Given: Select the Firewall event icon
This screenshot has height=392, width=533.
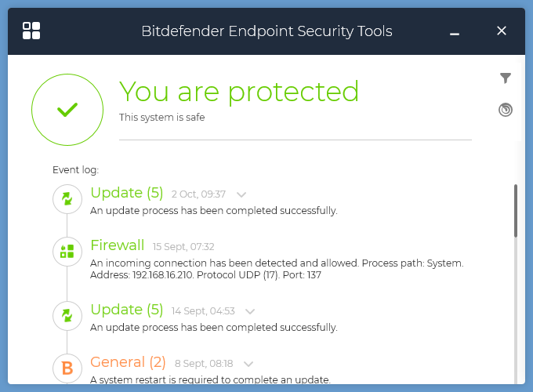Looking at the screenshot, I should pos(67,251).
